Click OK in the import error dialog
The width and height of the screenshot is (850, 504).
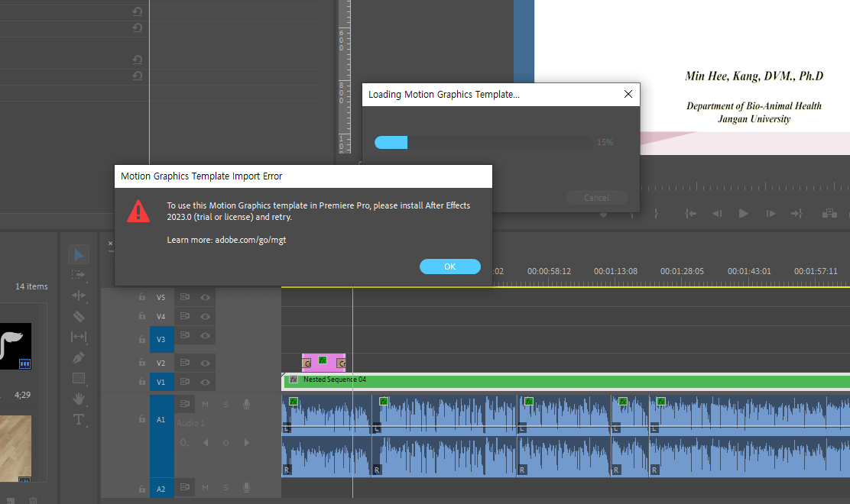pyautogui.click(x=449, y=267)
